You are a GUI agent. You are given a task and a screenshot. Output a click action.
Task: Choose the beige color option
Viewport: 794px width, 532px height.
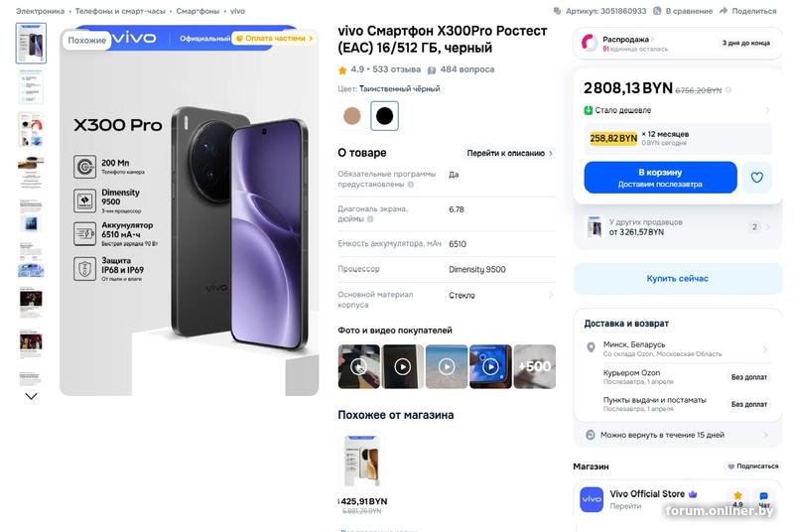coord(351,116)
